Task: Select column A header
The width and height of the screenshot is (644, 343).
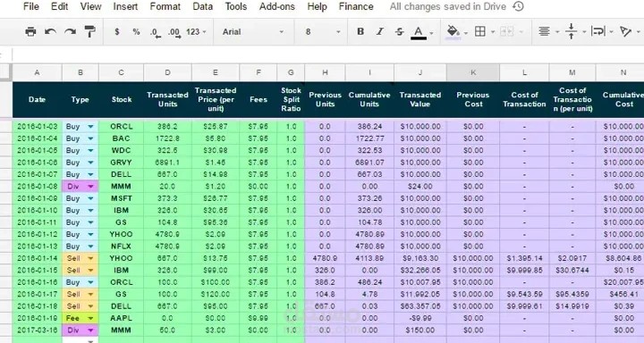Action: tap(37, 72)
